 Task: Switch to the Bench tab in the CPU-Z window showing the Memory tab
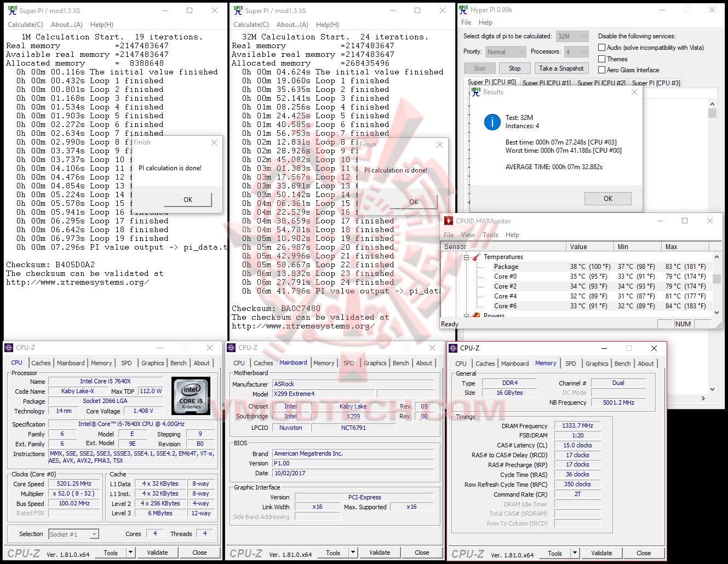point(622,364)
